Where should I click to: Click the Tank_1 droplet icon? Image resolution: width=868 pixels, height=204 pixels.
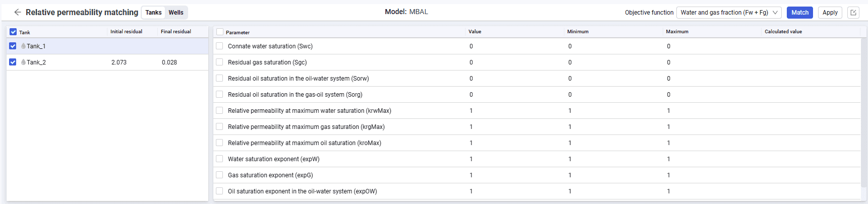(23, 46)
